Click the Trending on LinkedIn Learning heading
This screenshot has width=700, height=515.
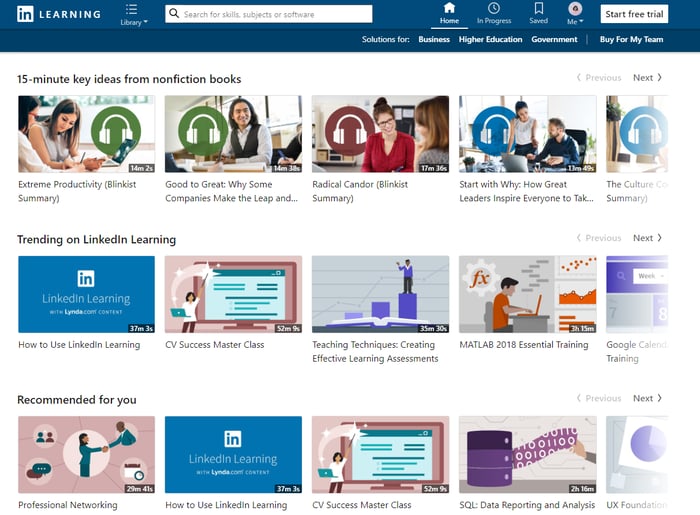(96, 240)
